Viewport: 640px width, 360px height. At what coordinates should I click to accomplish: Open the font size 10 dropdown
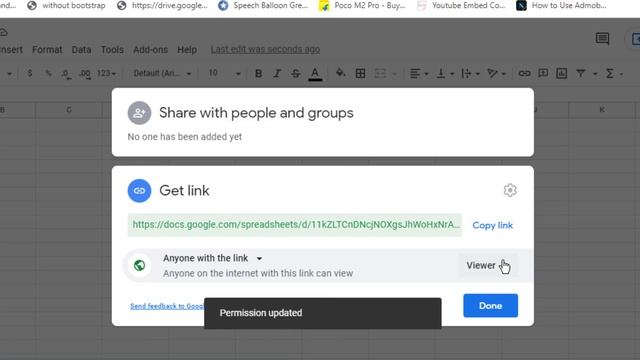(224, 73)
